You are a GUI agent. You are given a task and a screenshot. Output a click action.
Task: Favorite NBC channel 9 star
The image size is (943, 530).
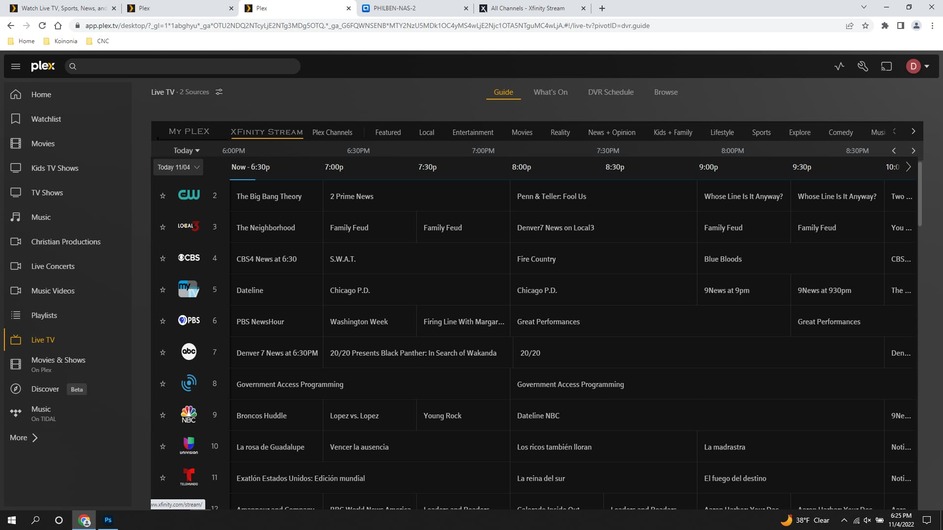[x=162, y=415]
